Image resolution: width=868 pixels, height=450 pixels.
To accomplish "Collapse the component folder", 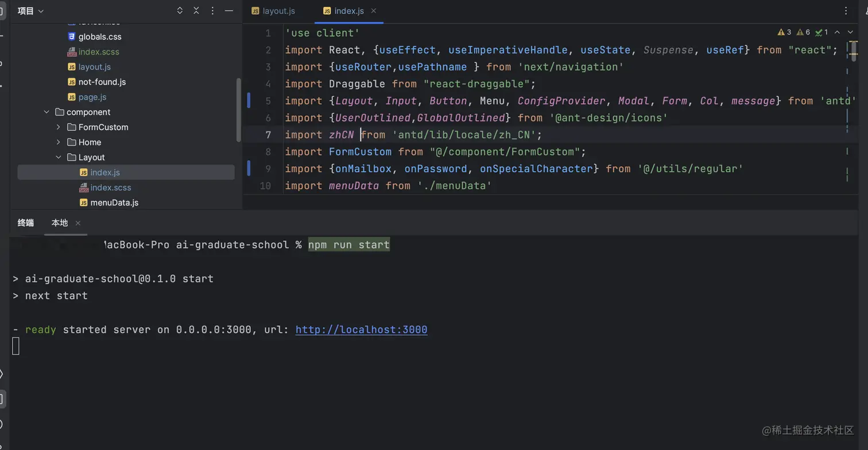I will pos(47,113).
